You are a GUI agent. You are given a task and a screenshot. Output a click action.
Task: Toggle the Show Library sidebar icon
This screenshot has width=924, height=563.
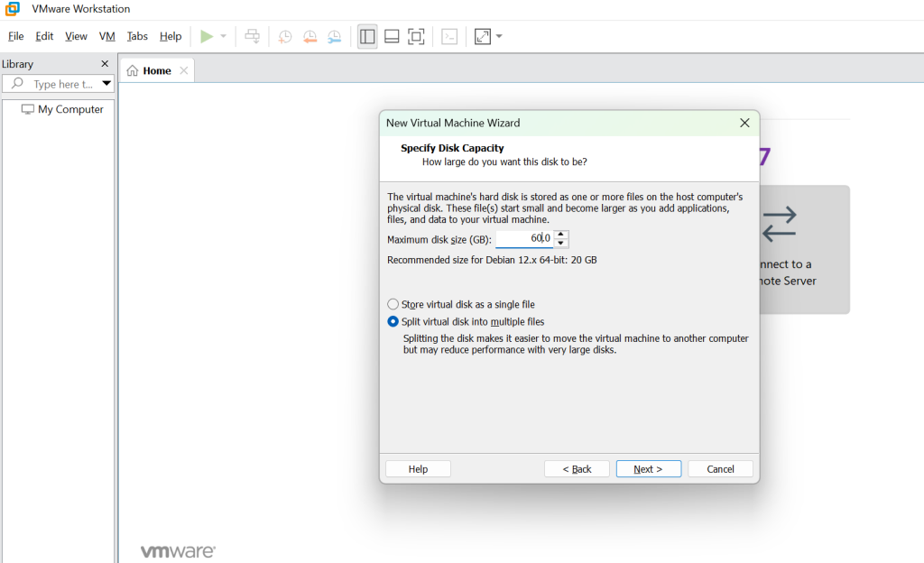click(367, 36)
